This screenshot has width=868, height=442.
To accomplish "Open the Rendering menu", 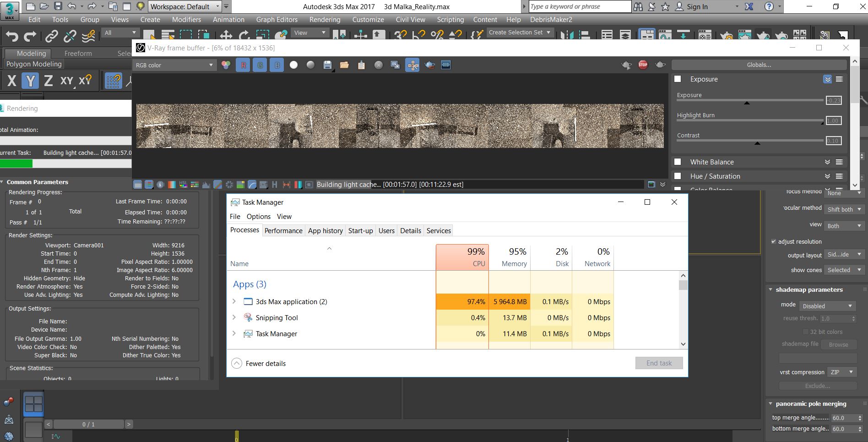I will tap(325, 19).
